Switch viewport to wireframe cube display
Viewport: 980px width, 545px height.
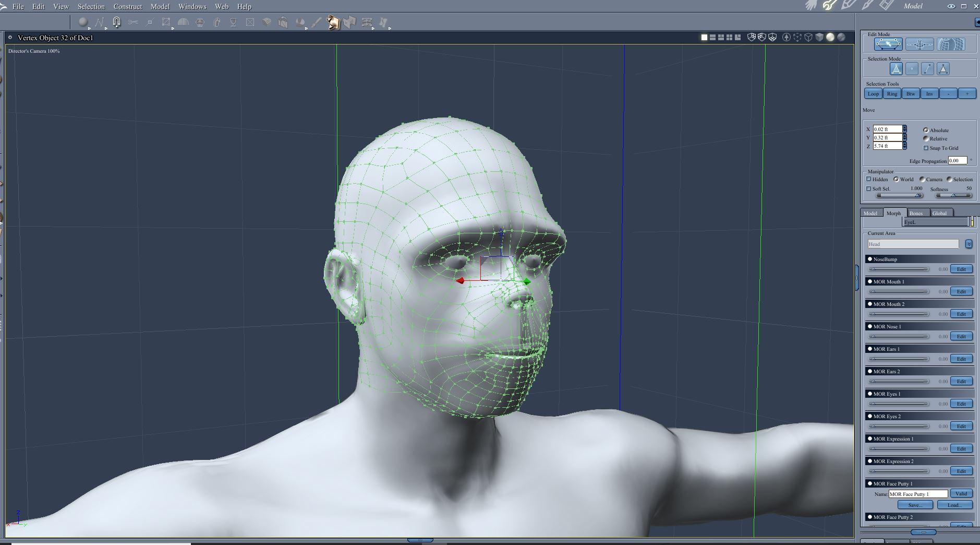tap(808, 37)
